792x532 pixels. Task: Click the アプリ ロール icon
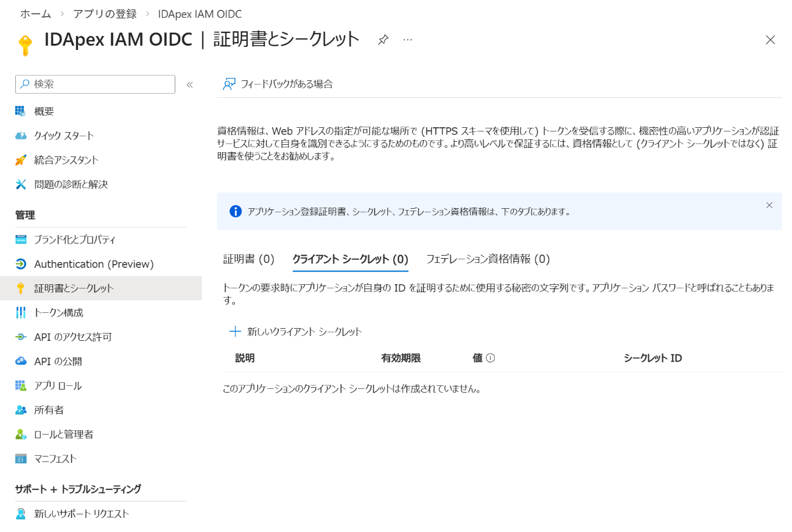click(x=21, y=386)
